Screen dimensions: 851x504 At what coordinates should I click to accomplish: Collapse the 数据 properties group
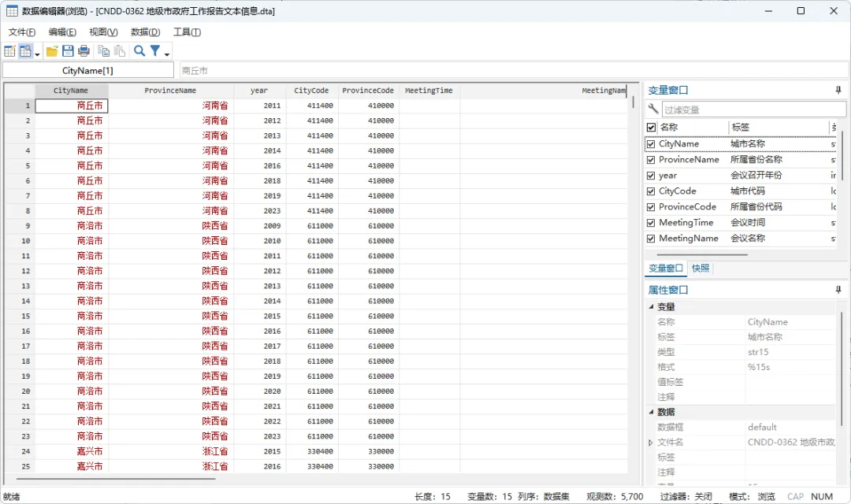[x=652, y=412]
